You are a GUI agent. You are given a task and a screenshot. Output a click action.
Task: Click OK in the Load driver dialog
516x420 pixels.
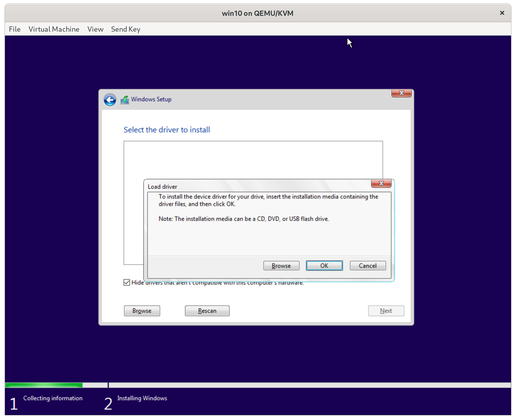tap(324, 266)
